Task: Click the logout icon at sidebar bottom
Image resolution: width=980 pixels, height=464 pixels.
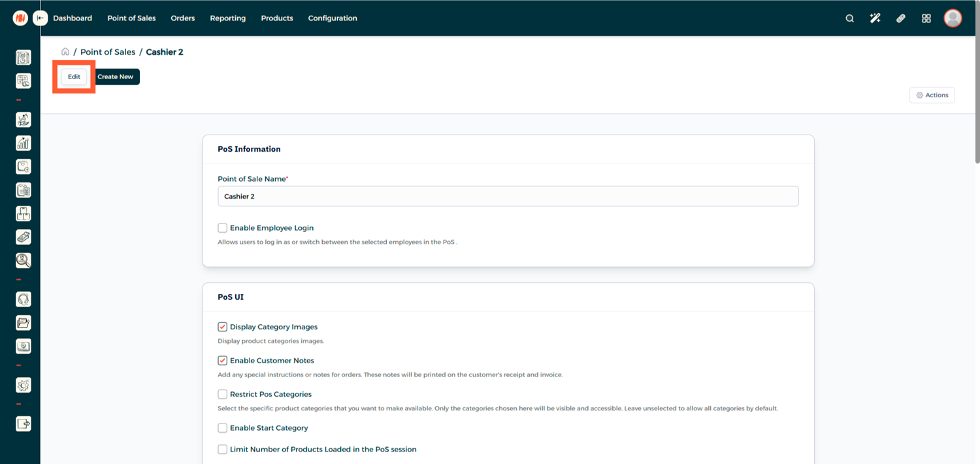Action: (x=24, y=423)
